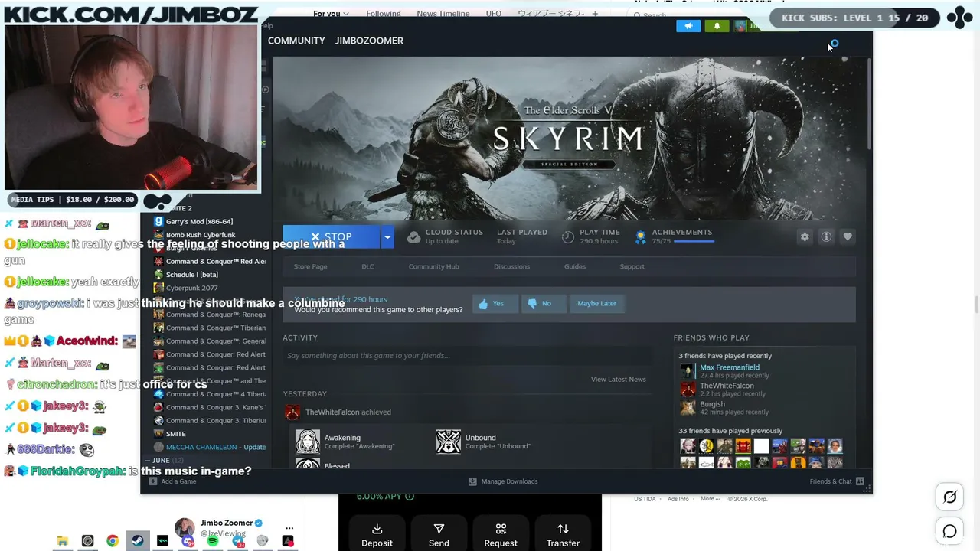The width and height of the screenshot is (980, 551).
Task: Open JIMBOZOOMER profile menu
Action: 369,41
